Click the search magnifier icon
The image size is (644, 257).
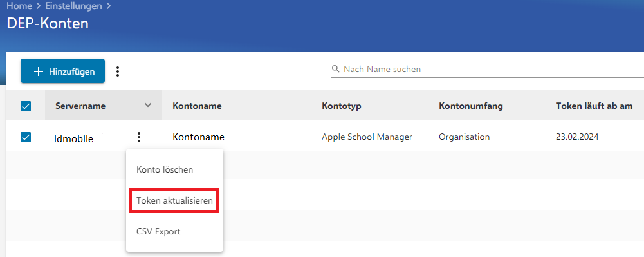pos(336,69)
